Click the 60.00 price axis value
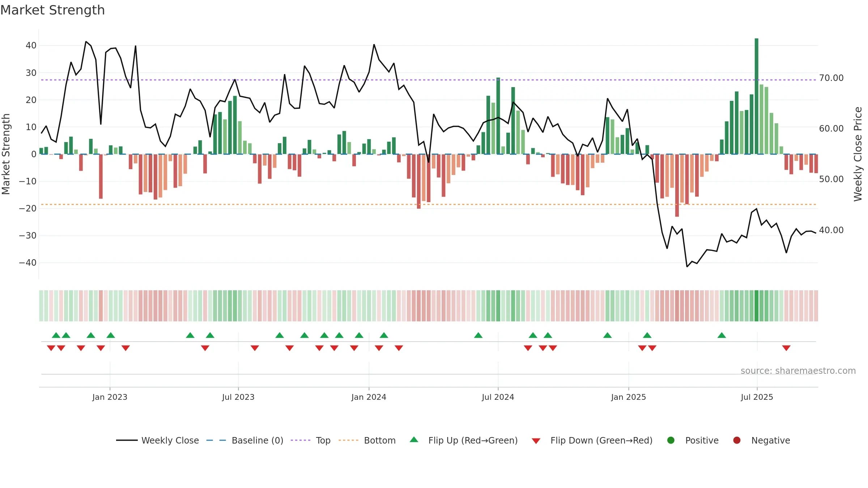Viewport: 868px width, 488px height. click(x=831, y=129)
